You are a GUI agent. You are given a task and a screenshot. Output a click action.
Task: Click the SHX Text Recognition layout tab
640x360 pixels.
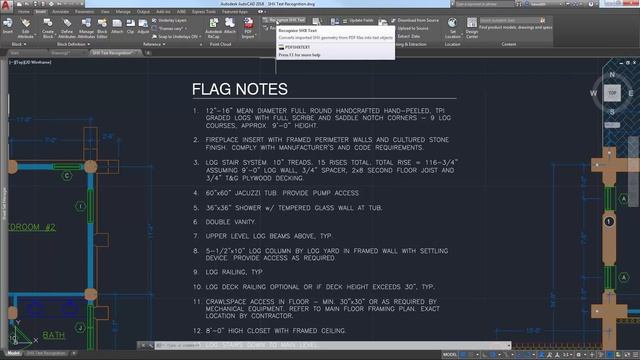[46, 353]
